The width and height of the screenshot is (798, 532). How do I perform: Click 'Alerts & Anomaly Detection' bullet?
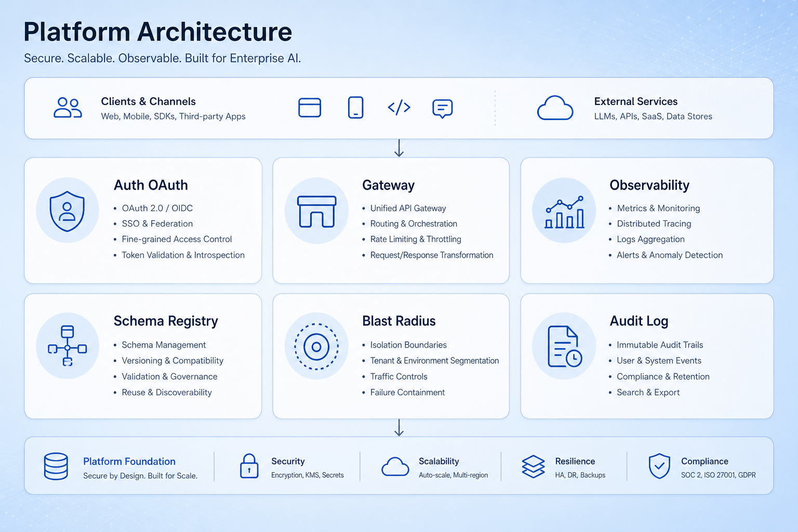click(670, 255)
